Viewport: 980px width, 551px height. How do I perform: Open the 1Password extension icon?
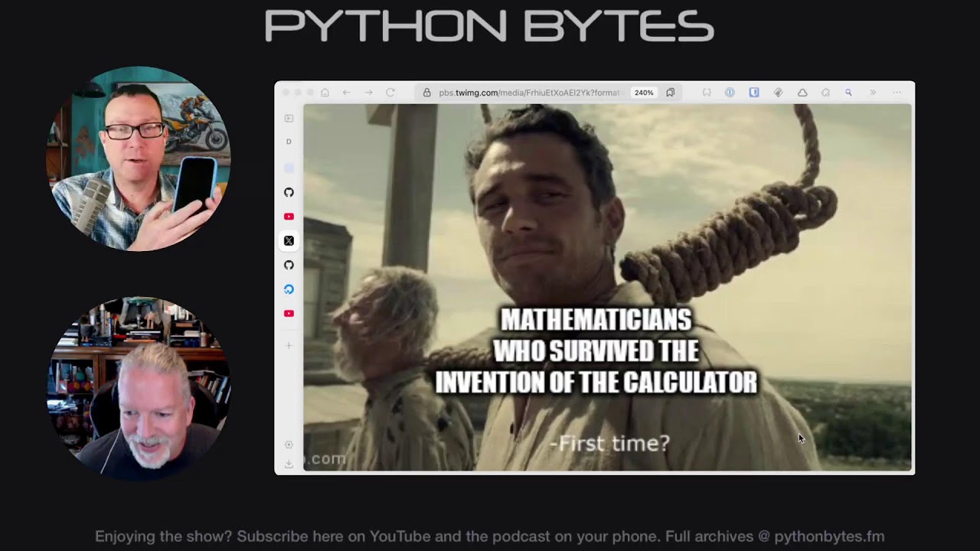[730, 93]
